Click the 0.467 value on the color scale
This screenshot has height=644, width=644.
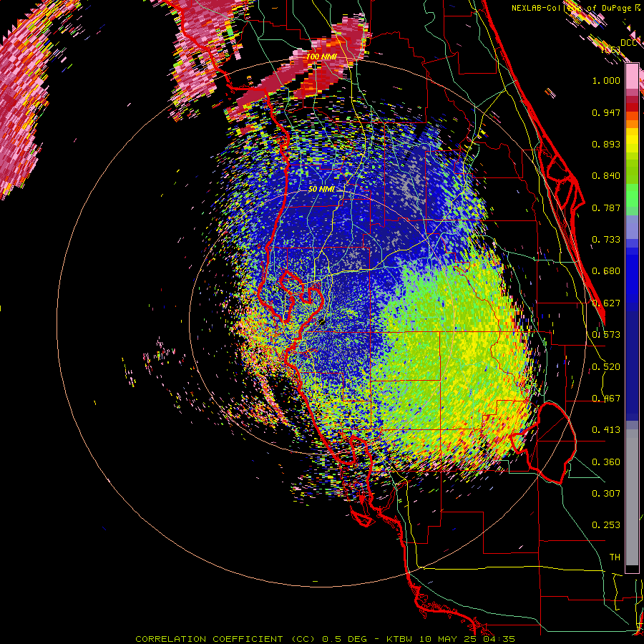606,399
